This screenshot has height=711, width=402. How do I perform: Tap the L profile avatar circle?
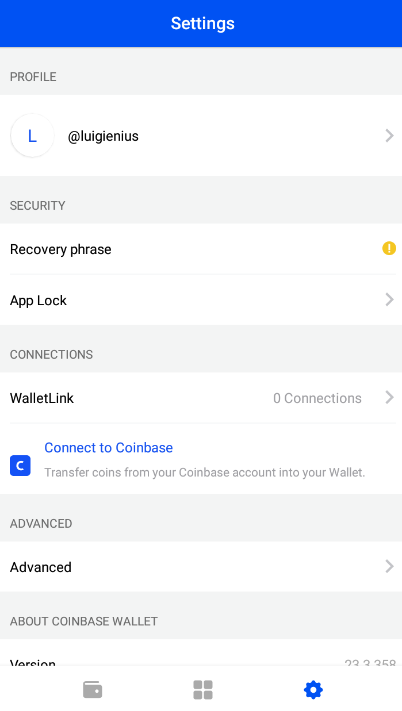(32, 136)
